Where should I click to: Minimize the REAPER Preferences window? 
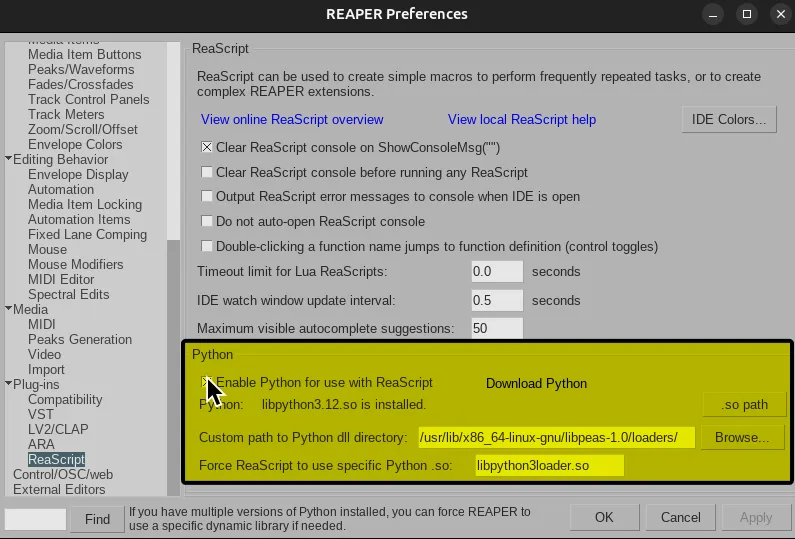pyautogui.click(x=713, y=14)
